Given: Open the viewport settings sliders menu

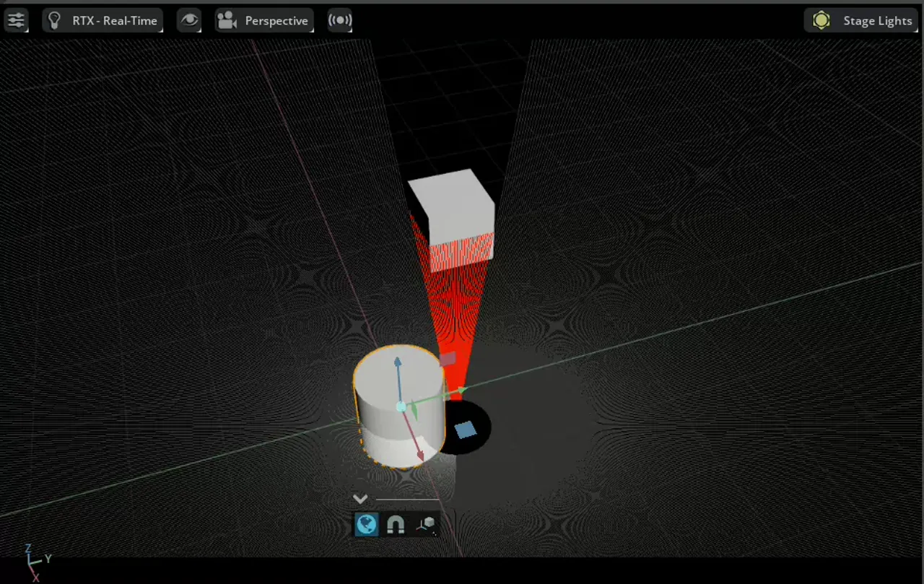Looking at the screenshot, I should (16, 20).
